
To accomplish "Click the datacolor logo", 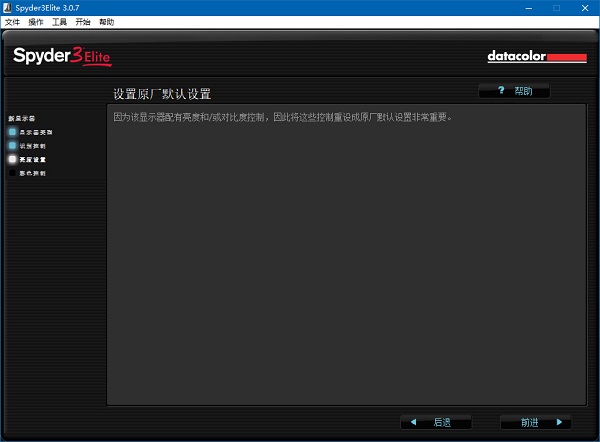I will click(537, 57).
